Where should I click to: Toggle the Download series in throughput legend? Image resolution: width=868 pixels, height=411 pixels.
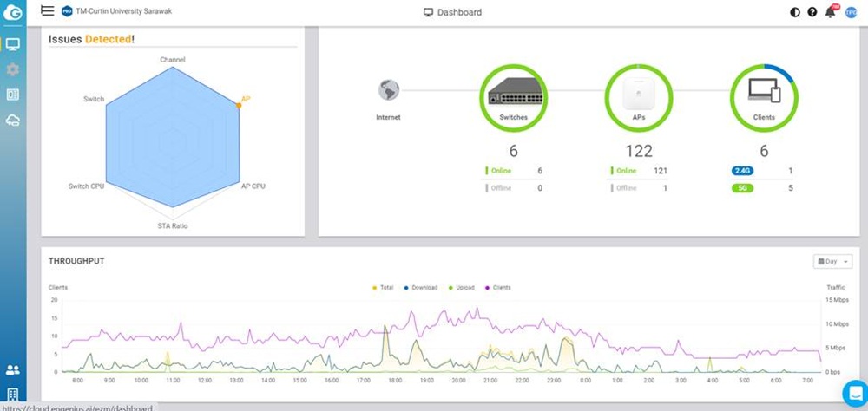pyautogui.click(x=420, y=287)
